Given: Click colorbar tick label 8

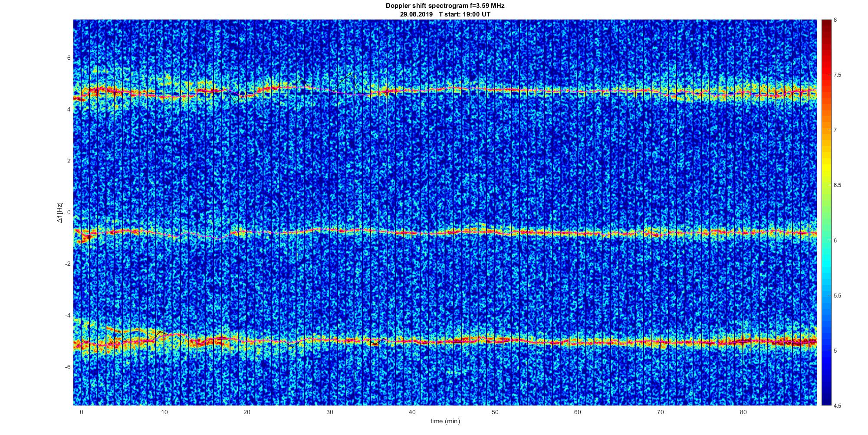Looking at the screenshot, I should coord(835,20).
